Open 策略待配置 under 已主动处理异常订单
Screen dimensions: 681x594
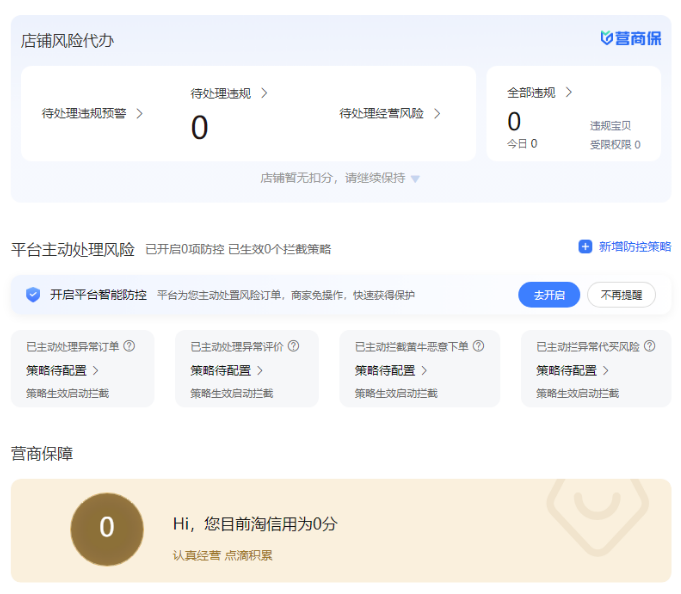(x=63, y=370)
